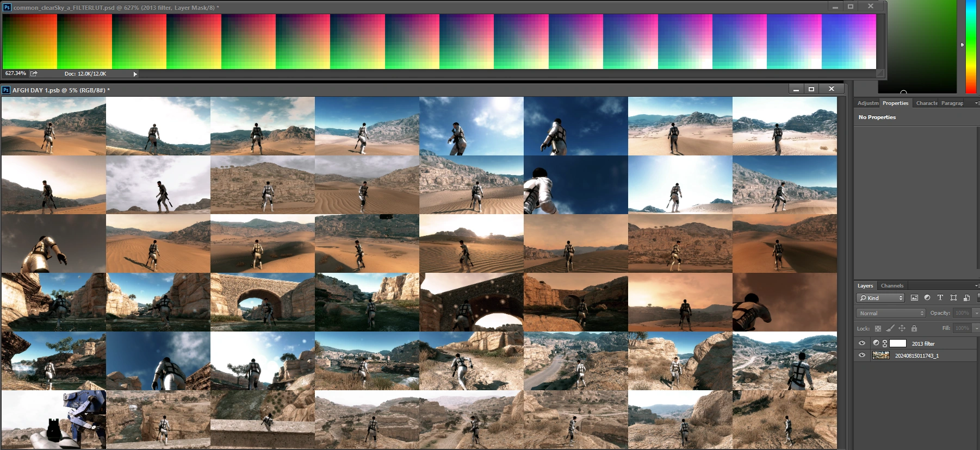Viewport: 980px width, 450px height.
Task: Click the shape layer filter icon
Action: tap(953, 298)
